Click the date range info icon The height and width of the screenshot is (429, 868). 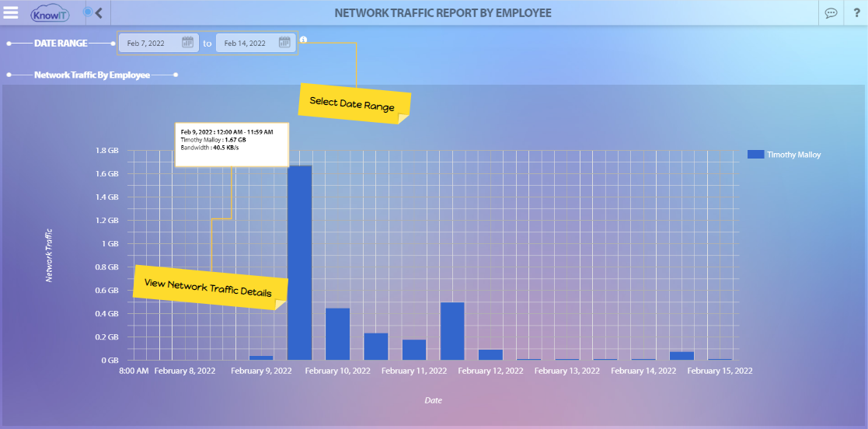coord(303,40)
